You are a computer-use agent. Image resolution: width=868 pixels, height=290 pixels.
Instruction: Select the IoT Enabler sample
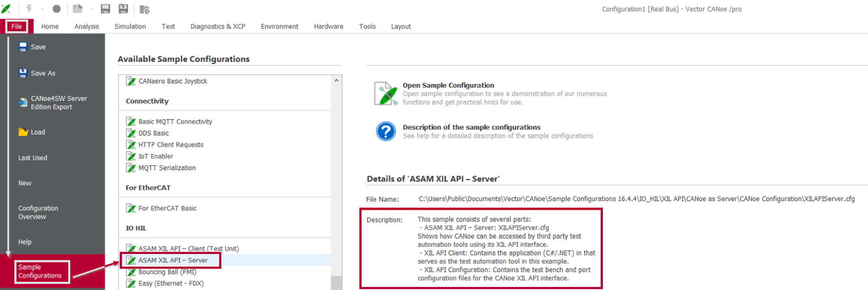click(156, 156)
